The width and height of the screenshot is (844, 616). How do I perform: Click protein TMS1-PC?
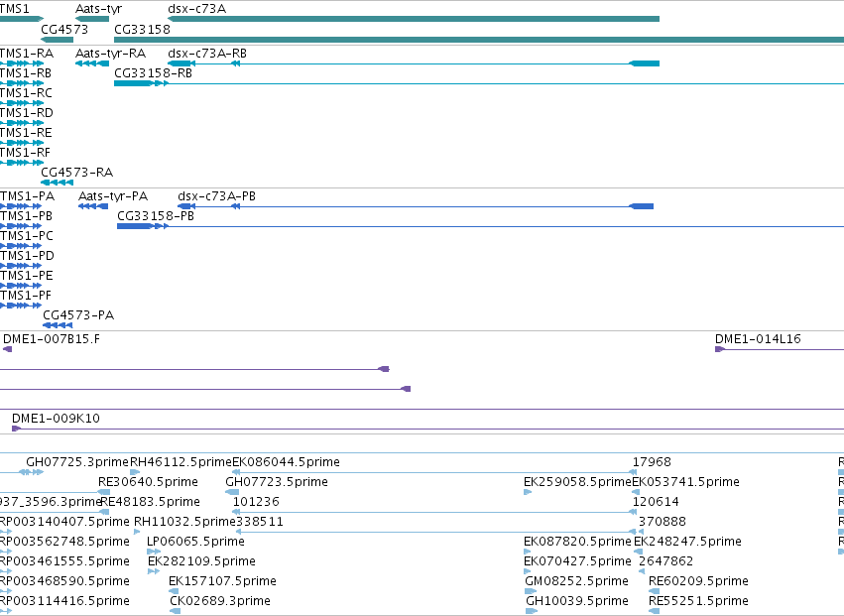click(27, 236)
